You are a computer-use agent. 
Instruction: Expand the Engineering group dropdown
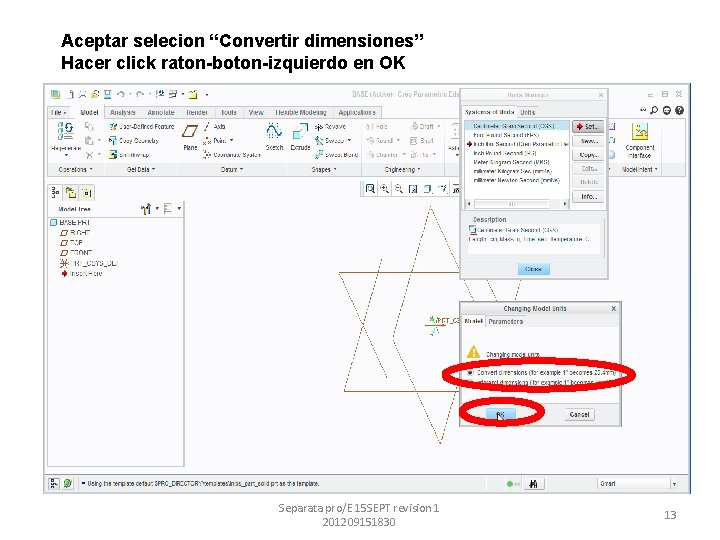(x=402, y=169)
